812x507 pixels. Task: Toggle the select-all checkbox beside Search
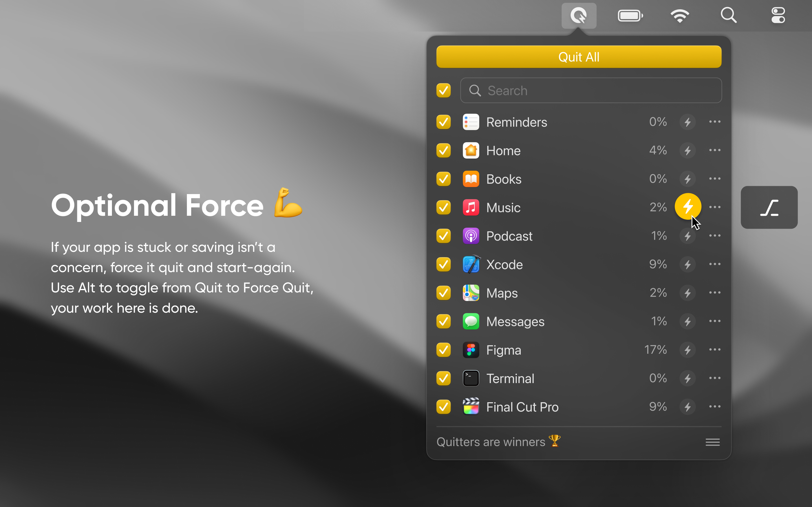(443, 90)
